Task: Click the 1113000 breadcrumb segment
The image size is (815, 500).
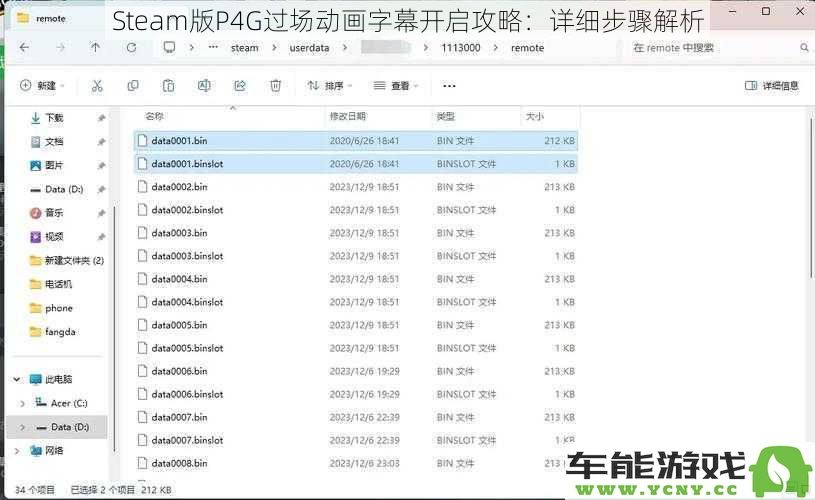Action: point(461,48)
